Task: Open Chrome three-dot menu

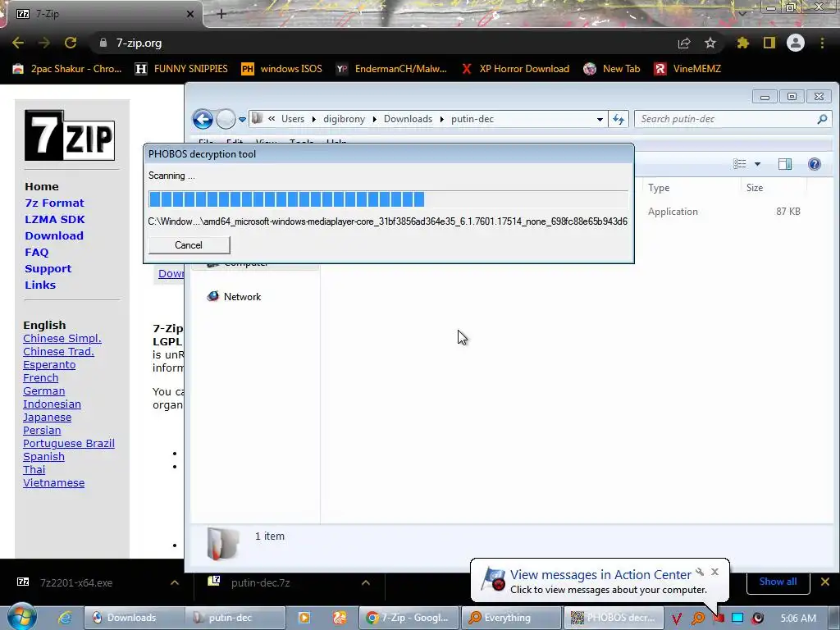Action: (822, 43)
